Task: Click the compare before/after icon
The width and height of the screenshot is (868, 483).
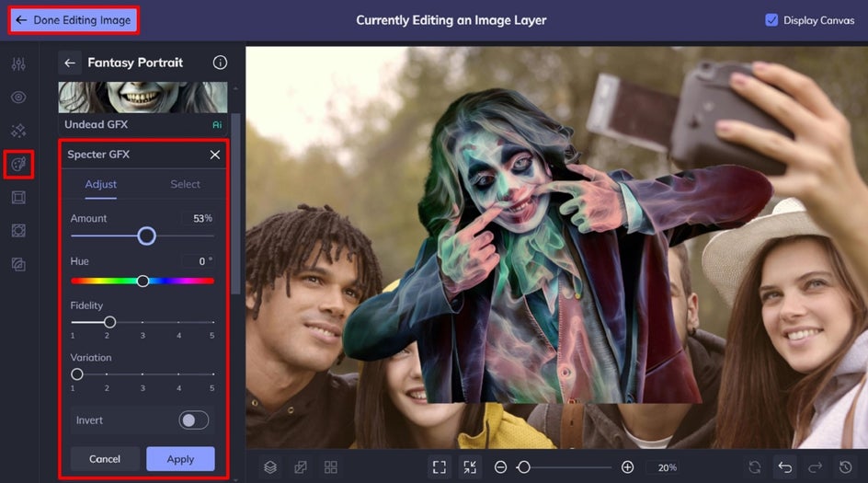Action: [x=301, y=467]
